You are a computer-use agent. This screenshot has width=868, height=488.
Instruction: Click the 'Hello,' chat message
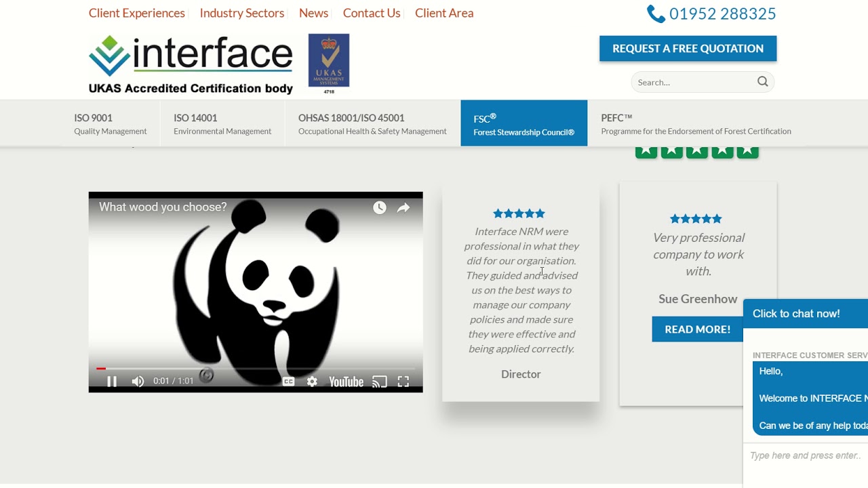click(x=771, y=371)
